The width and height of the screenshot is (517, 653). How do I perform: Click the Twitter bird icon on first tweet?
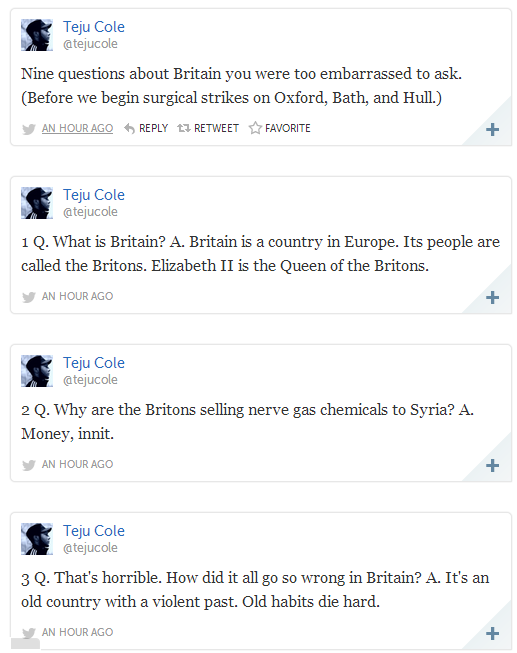click(x=29, y=129)
